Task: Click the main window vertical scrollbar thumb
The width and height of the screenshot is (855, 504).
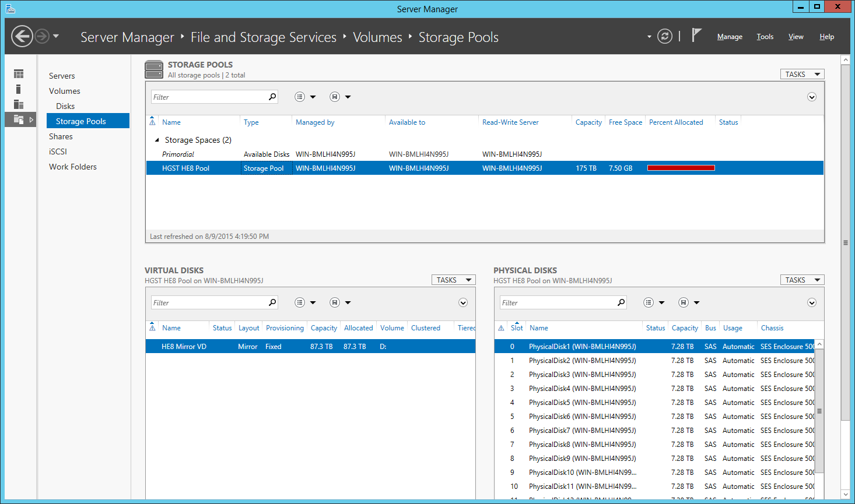Action: pos(845,242)
